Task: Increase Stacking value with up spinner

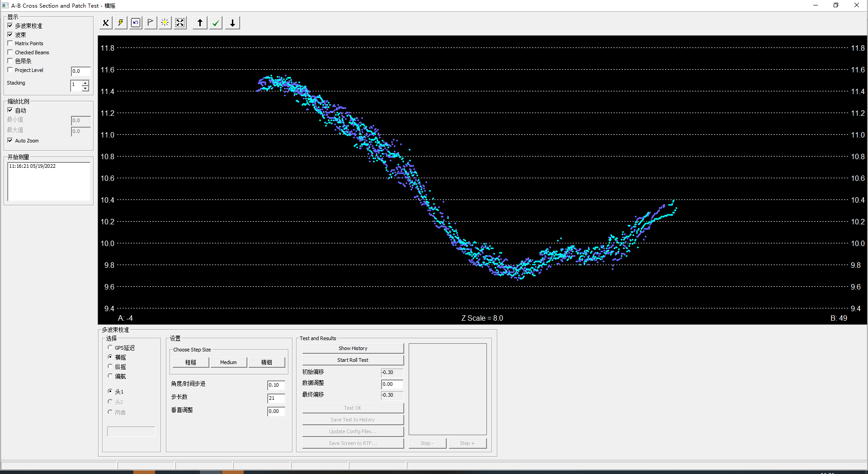Action: [x=85, y=83]
